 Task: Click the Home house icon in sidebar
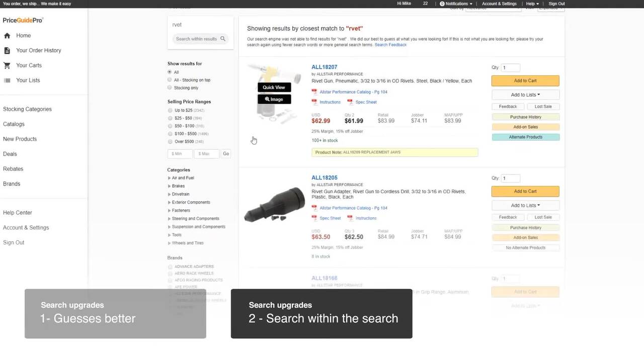[x=7, y=36]
